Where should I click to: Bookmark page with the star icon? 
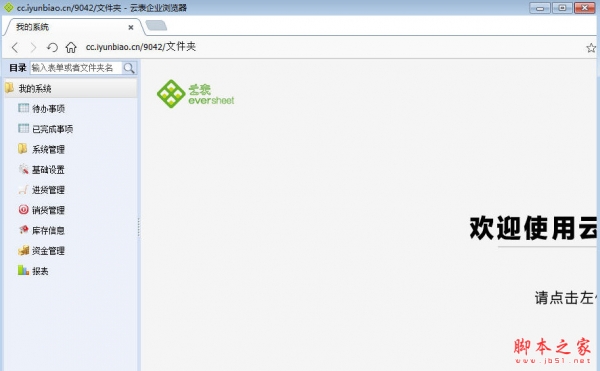coord(591,48)
